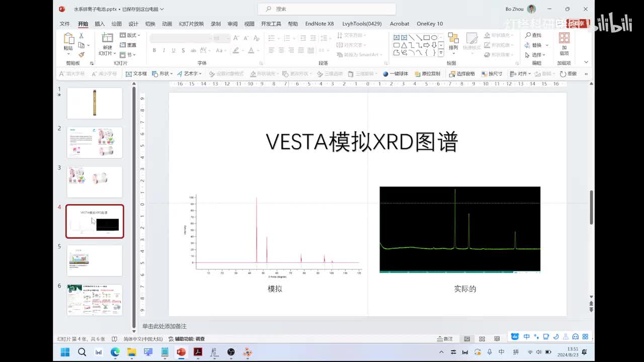644x362 pixels.
Task: Switch to Slide Sorter view icon
Action: coord(482,339)
